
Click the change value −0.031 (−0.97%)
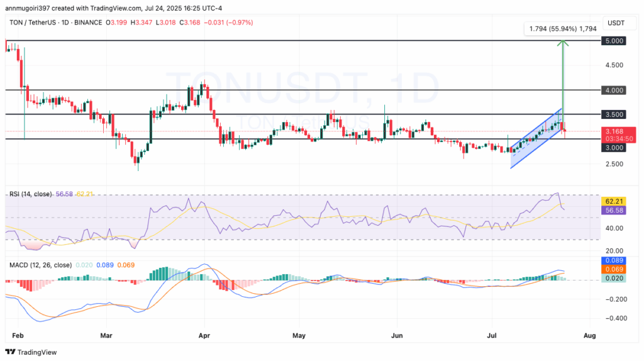point(228,23)
